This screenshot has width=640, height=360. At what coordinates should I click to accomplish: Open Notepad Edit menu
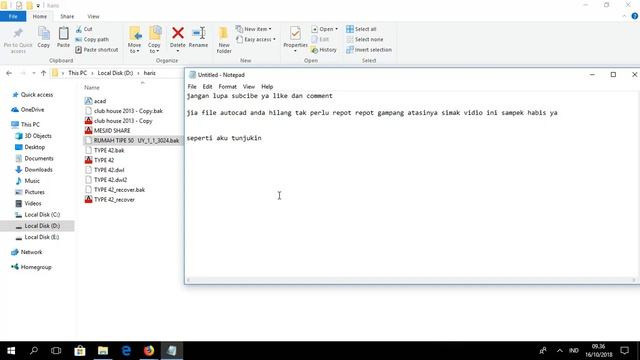pyautogui.click(x=207, y=87)
